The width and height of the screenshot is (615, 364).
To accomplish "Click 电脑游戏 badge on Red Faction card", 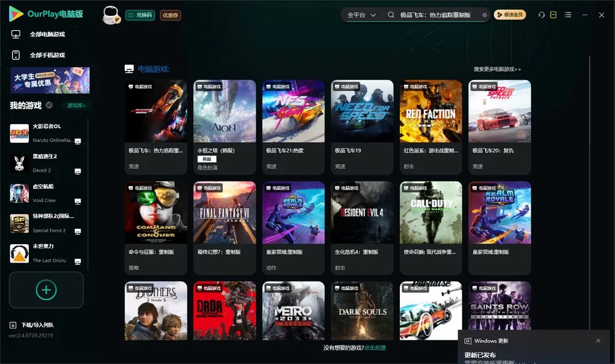I will pos(415,86).
